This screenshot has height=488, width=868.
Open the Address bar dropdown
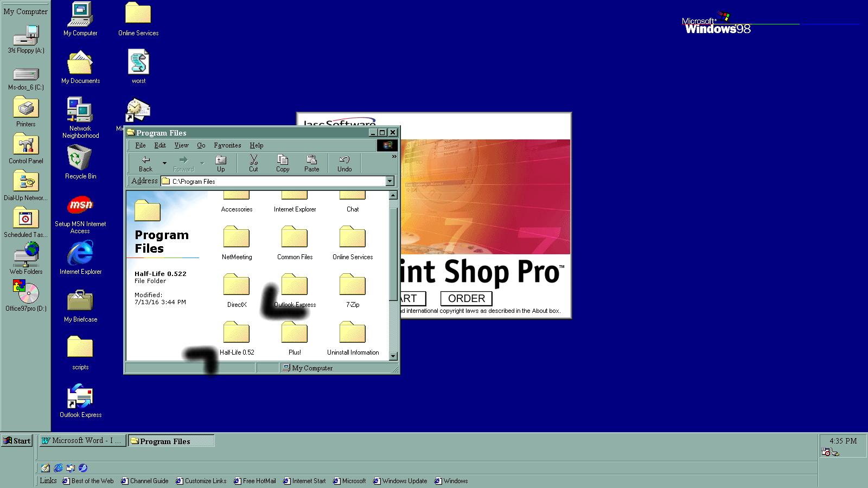390,181
